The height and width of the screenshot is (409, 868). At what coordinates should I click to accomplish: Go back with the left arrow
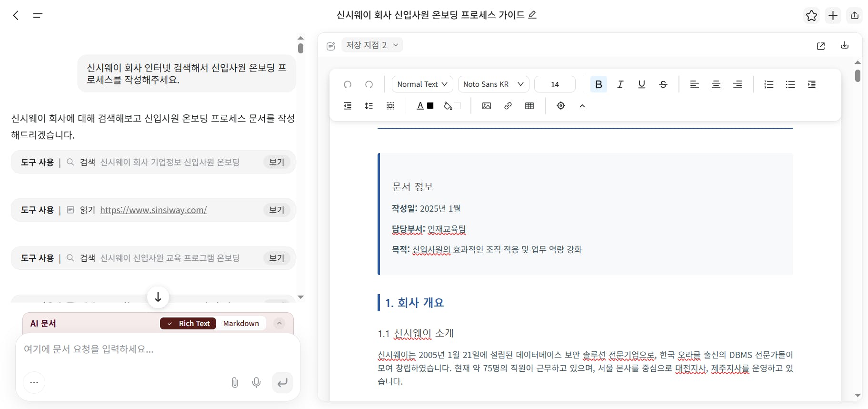[16, 15]
